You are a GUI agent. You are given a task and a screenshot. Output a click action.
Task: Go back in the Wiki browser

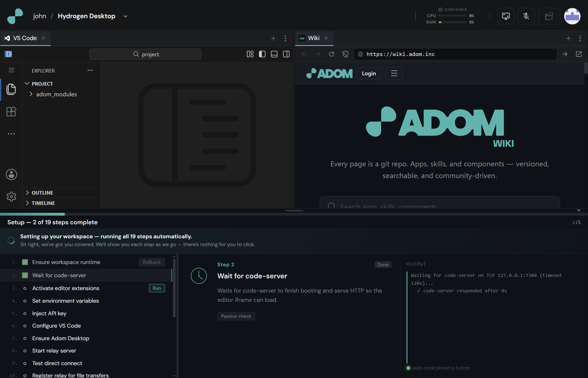(304, 54)
